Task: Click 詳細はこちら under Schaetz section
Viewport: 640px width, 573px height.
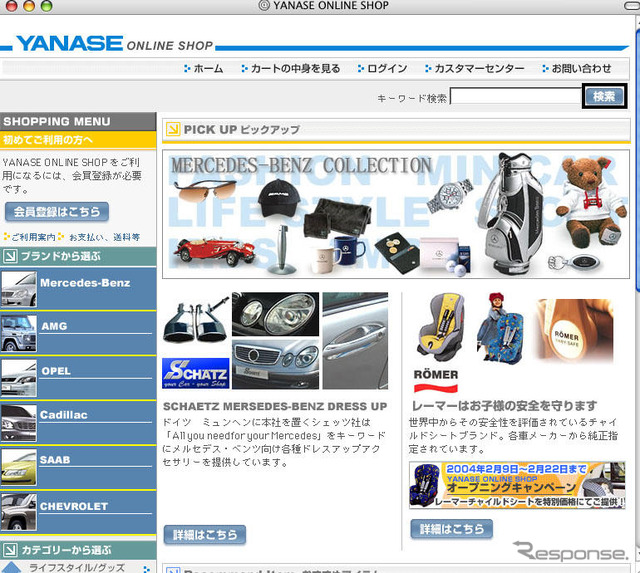Action: click(x=205, y=535)
